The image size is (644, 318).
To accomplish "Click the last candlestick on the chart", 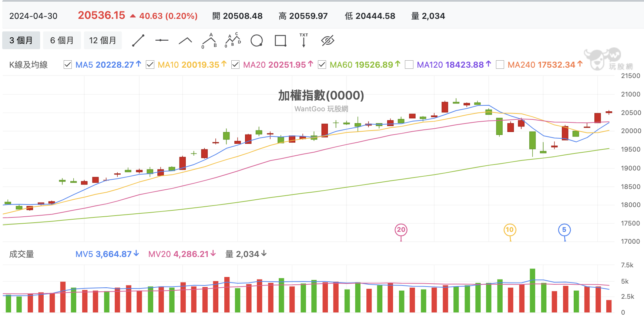I will pos(609,112).
